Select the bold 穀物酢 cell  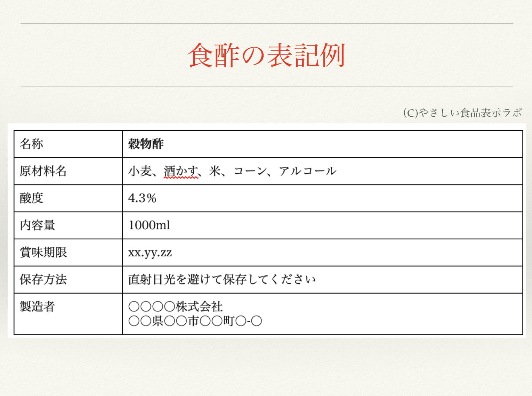[323, 144]
